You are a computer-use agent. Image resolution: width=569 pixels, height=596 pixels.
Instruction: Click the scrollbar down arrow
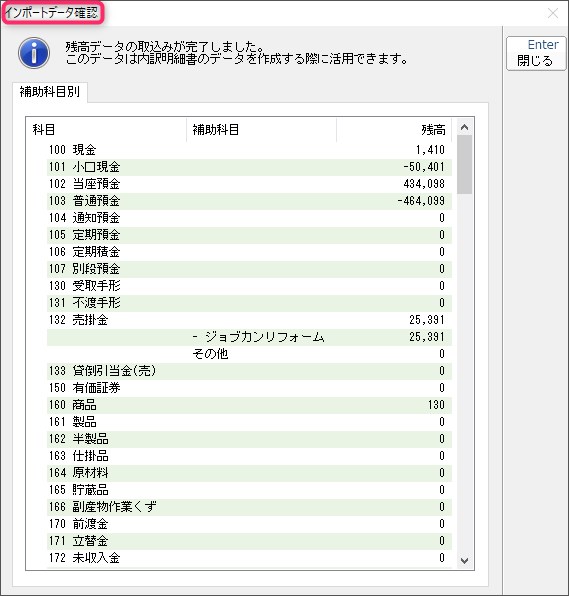click(464, 560)
